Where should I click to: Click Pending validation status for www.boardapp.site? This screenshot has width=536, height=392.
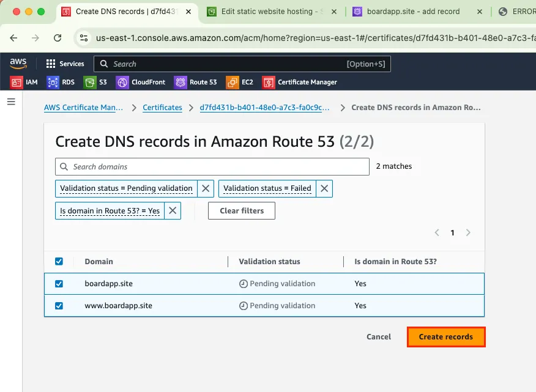pyautogui.click(x=277, y=306)
